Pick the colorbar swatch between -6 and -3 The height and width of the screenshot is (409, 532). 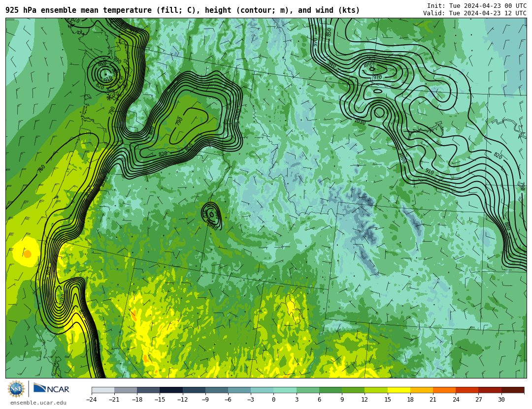[x=239, y=390]
